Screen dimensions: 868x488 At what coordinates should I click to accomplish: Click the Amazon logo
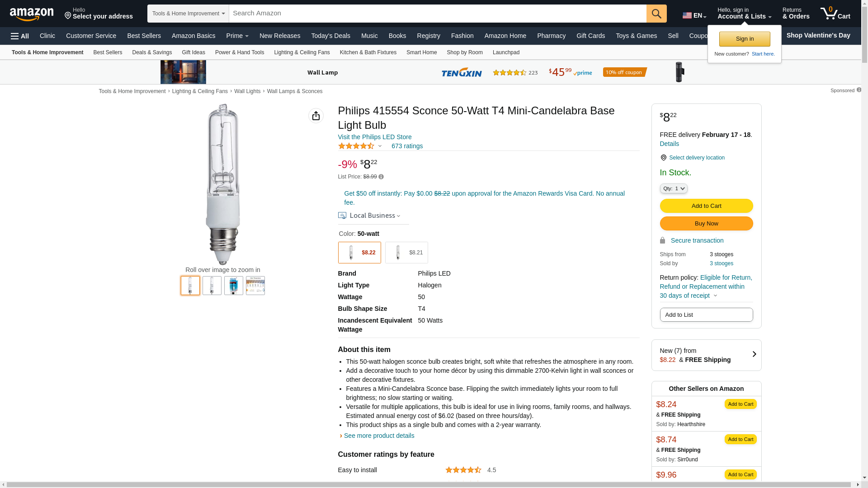(32, 14)
